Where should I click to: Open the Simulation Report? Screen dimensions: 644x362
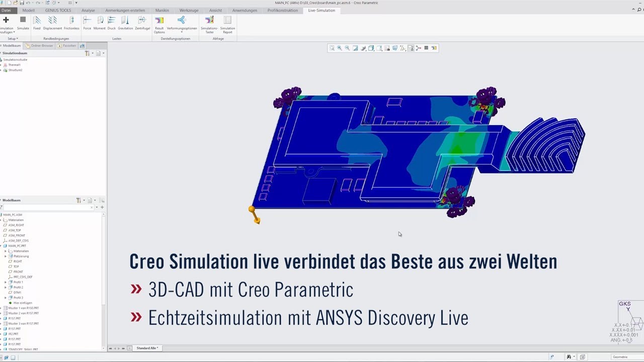coord(227,24)
